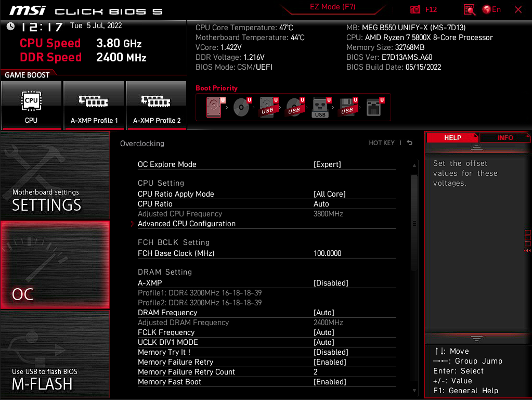Screen dimensions: 532x400
Task: Close the BIOS with the X icon
Action: click(x=518, y=9)
